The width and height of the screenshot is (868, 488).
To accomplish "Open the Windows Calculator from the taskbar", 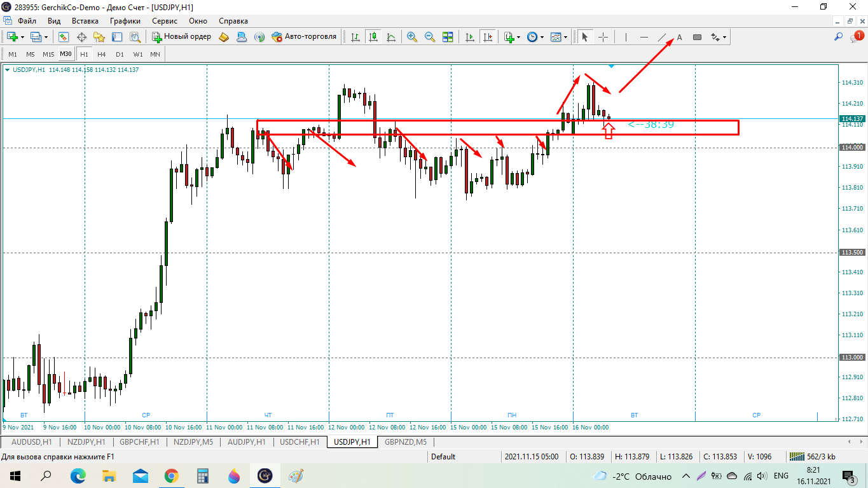I will coord(203,476).
